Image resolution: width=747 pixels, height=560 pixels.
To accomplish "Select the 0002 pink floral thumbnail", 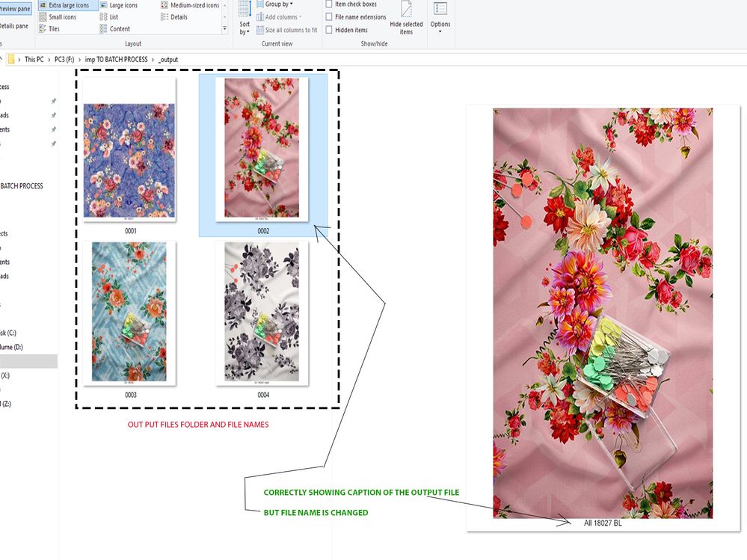I will pyautogui.click(x=262, y=150).
